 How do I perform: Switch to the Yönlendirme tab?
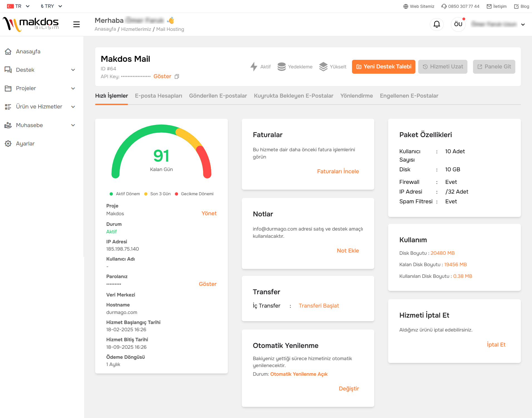pyautogui.click(x=357, y=96)
